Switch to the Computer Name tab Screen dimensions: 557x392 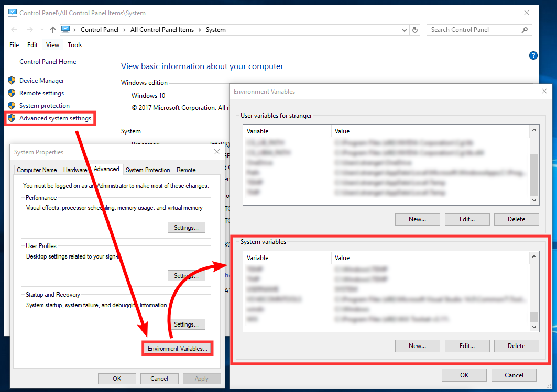coord(37,170)
